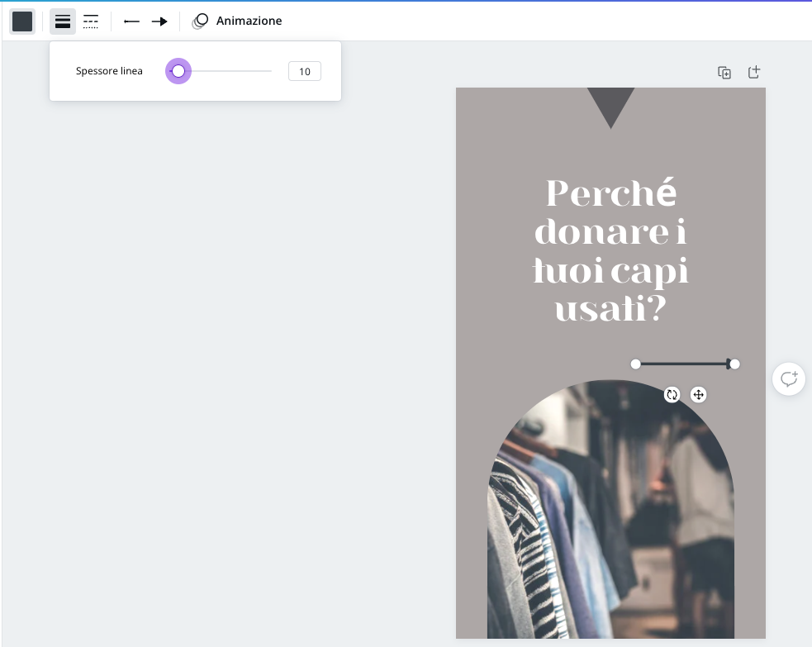
Task: Toggle the line weight button
Action: [63, 21]
